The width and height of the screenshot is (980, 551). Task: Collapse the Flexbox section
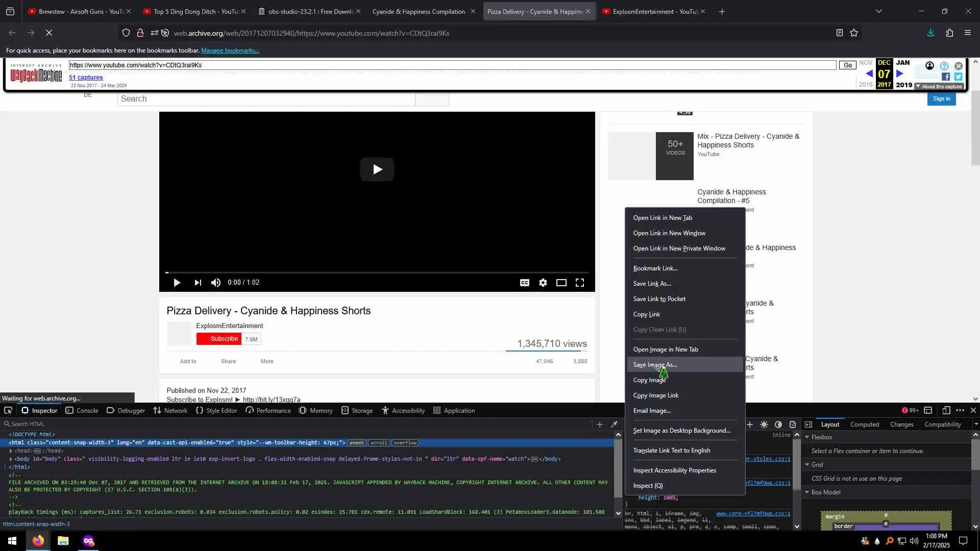click(807, 437)
